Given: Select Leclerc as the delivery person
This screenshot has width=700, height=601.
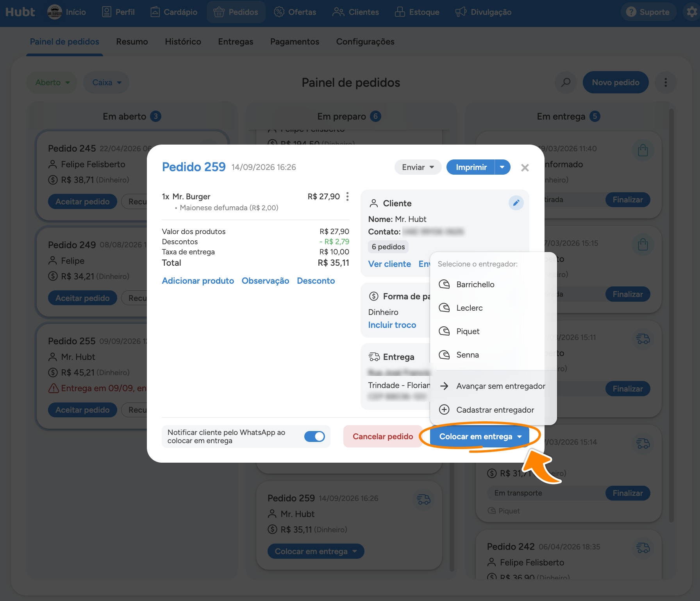Looking at the screenshot, I should point(493,308).
